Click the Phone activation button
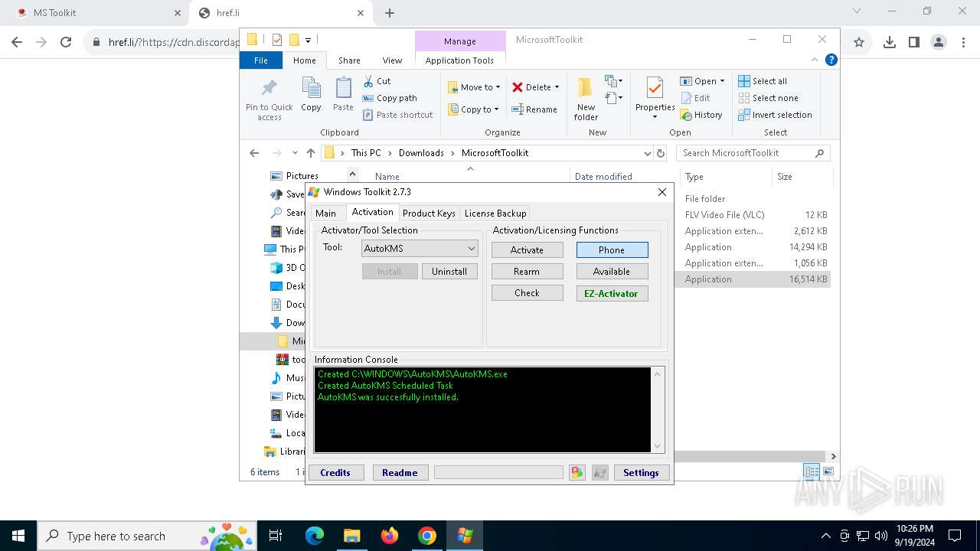Screen dimensions: 980x551 click(612, 250)
